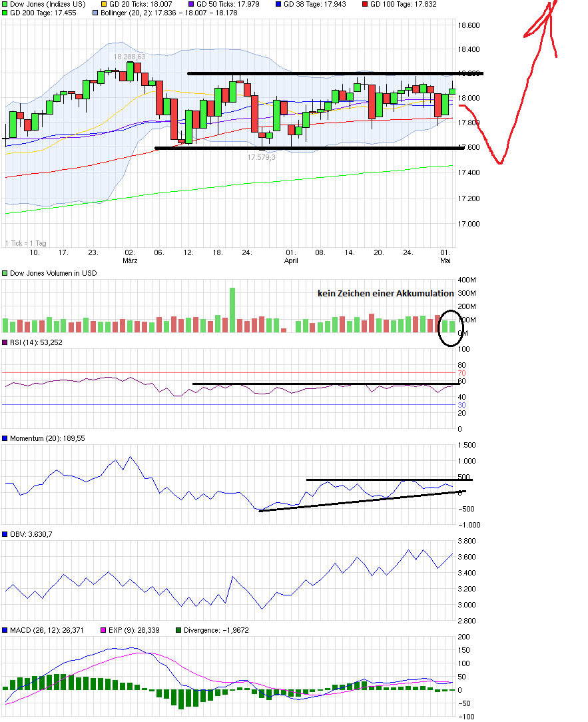Image resolution: width=588 pixels, height=722 pixels.
Task: Click the 200 MACD axis label
Action: (464, 637)
